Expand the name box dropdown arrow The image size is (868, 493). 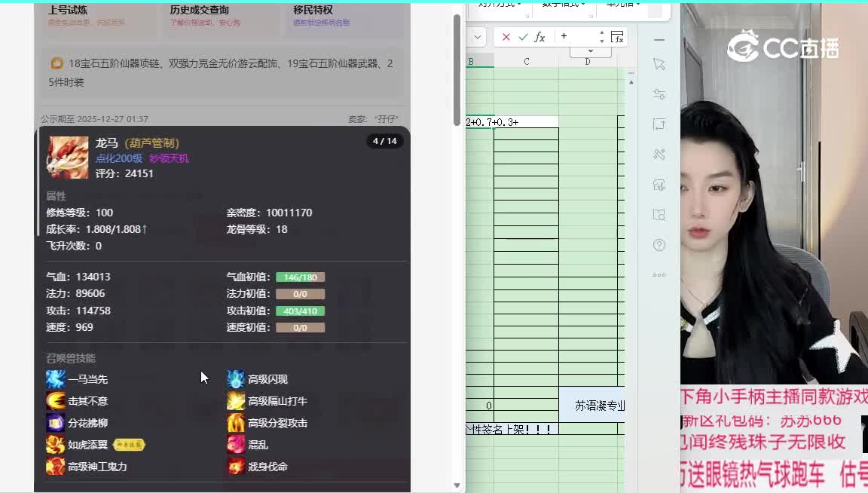tap(477, 37)
